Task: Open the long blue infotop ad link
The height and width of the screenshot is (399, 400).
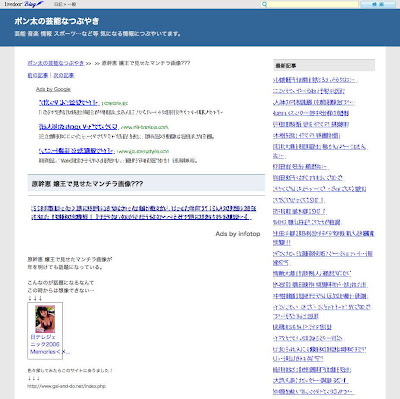Action: [143, 212]
